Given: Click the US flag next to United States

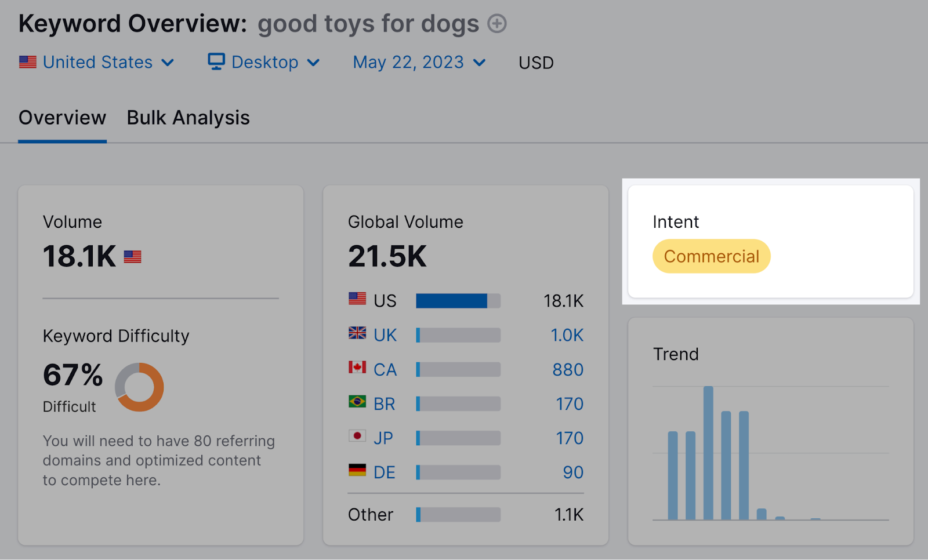Looking at the screenshot, I should tap(27, 61).
